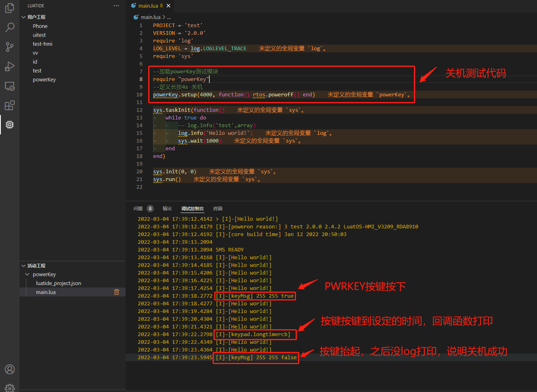
Task: Open the id project
Action: coord(35,62)
